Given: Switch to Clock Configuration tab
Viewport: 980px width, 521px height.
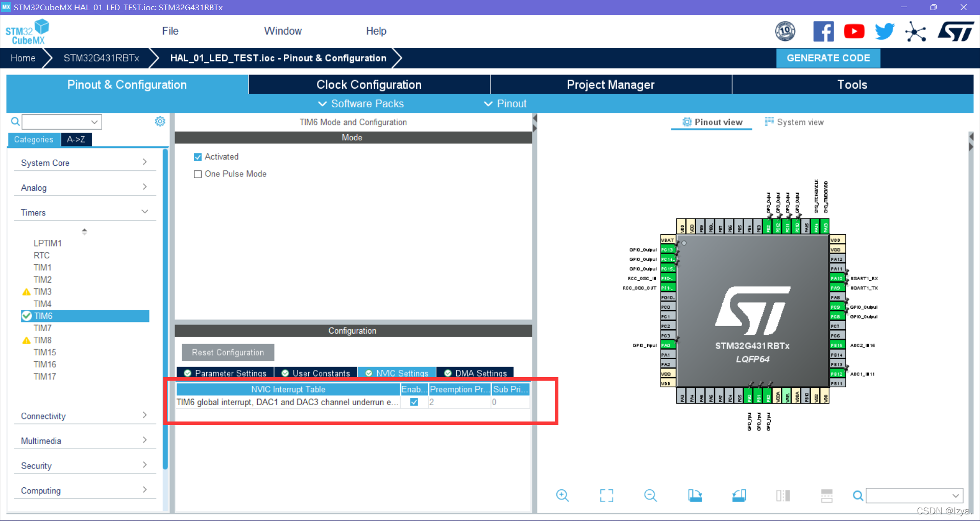Looking at the screenshot, I should [369, 85].
